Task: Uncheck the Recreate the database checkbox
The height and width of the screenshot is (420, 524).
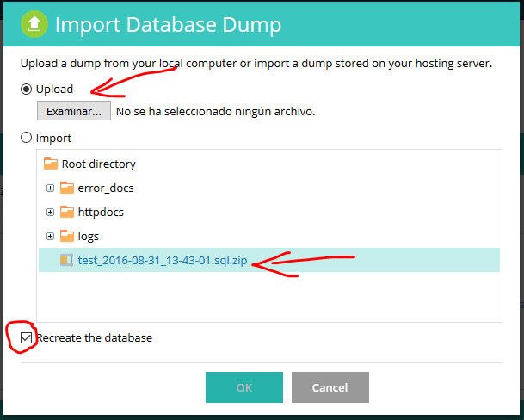Action: pyautogui.click(x=26, y=337)
